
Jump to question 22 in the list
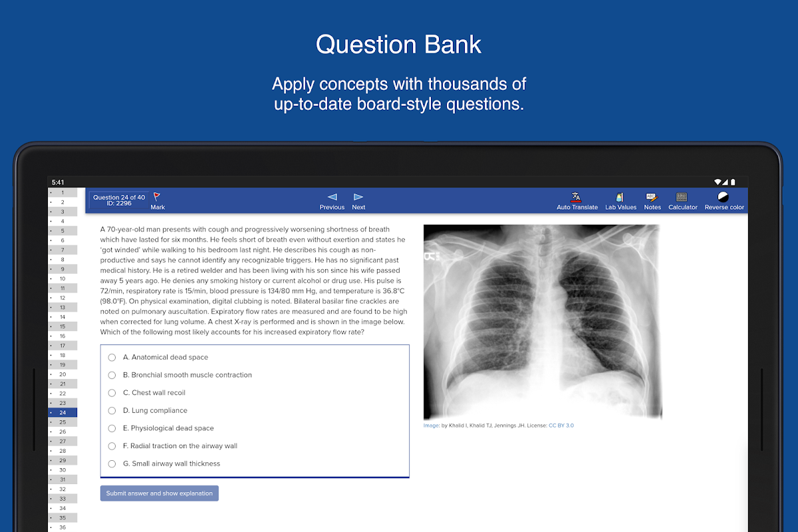pyautogui.click(x=63, y=394)
